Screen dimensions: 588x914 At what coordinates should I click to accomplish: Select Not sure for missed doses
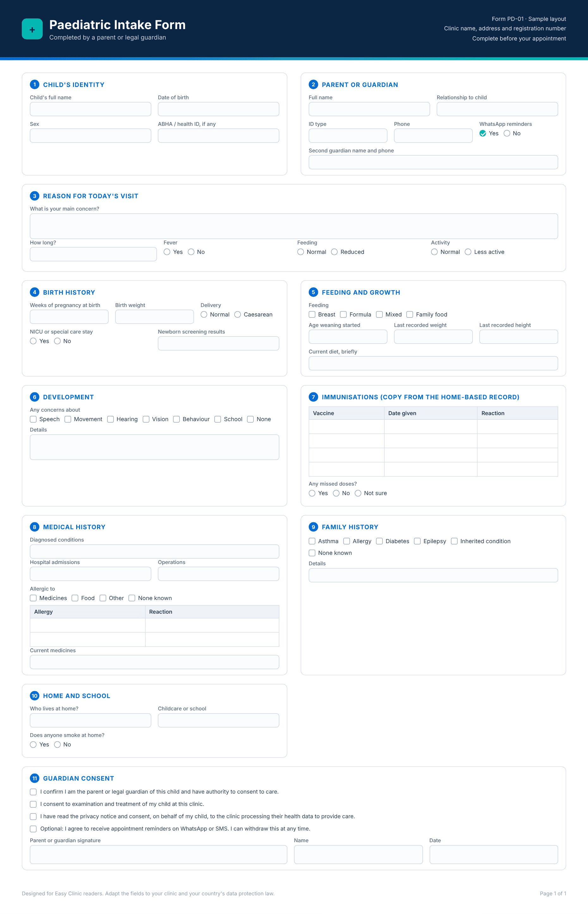pyautogui.click(x=358, y=493)
